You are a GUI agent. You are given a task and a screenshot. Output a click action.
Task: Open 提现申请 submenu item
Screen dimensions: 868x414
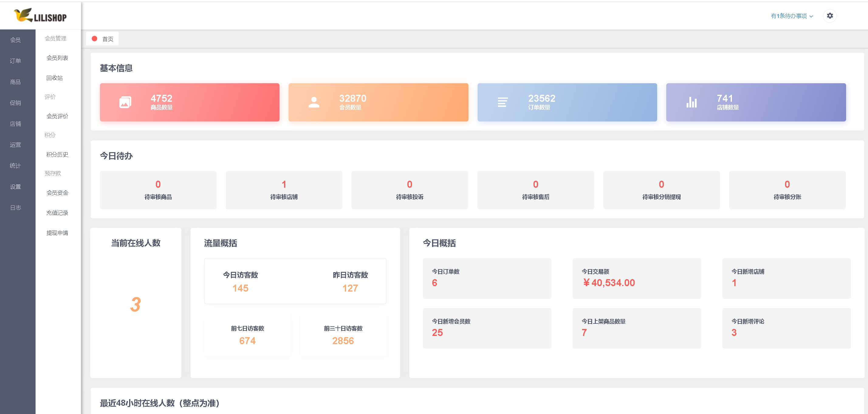57,233
